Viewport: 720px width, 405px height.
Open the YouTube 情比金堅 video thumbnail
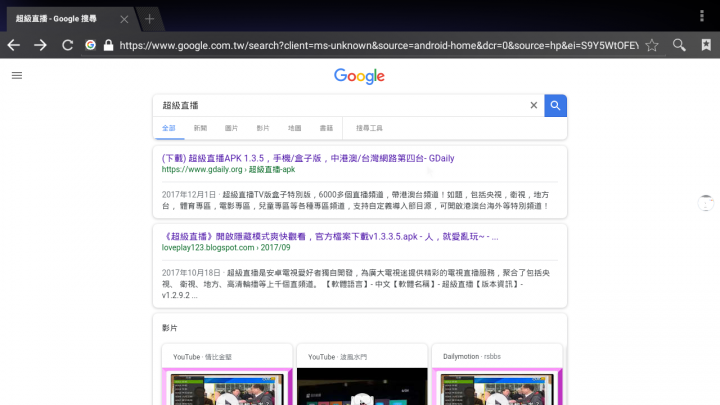pyautogui.click(x=227, y=387)
